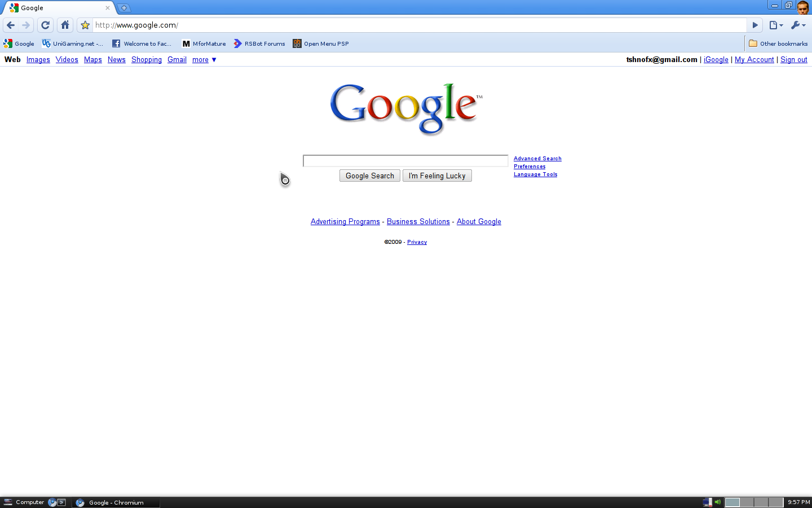812x508 pixels.
Task: Minimize the Chromium window
Action: pos(775,5)
